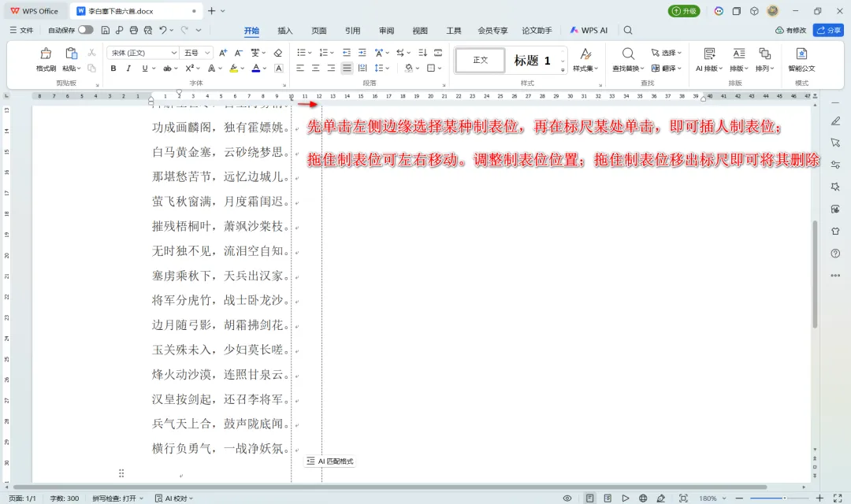The width and height of the screenshot is (851, 504).
Task: Click the Format Painter (格式刷) icon
Action: 46,60
